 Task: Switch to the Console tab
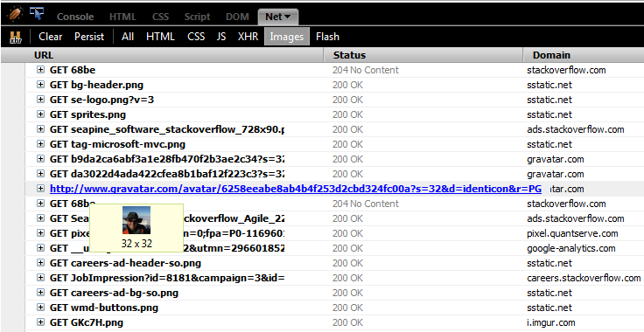coord(75,17)
